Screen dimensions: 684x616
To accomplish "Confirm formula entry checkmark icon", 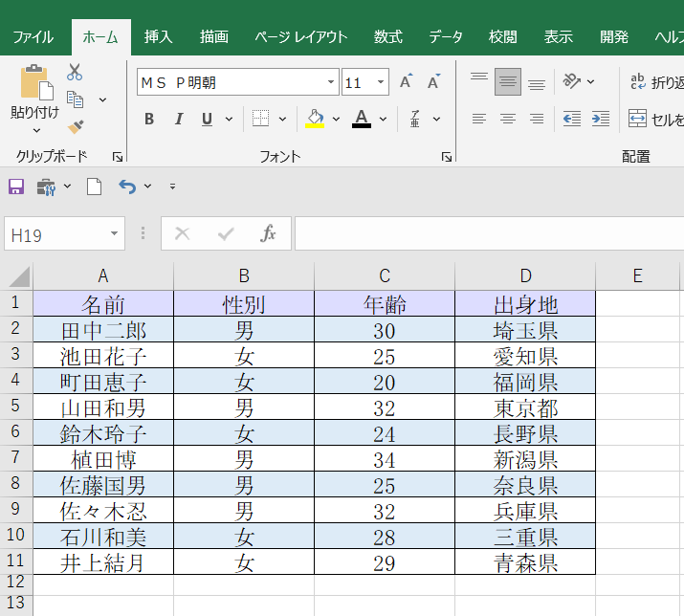I will click(x=226, y=233).
